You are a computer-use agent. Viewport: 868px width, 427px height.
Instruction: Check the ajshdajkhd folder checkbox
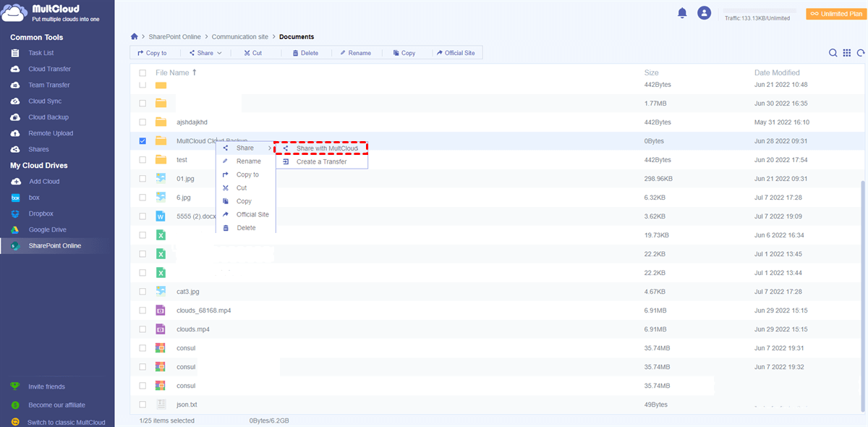point(142,122)
